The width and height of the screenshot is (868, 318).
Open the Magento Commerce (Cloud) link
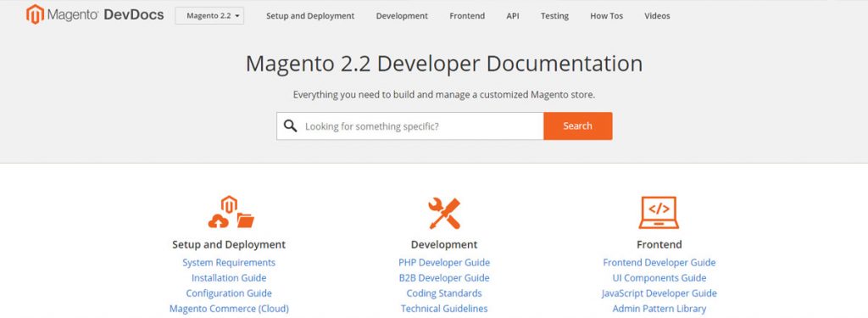coord(229,309)
